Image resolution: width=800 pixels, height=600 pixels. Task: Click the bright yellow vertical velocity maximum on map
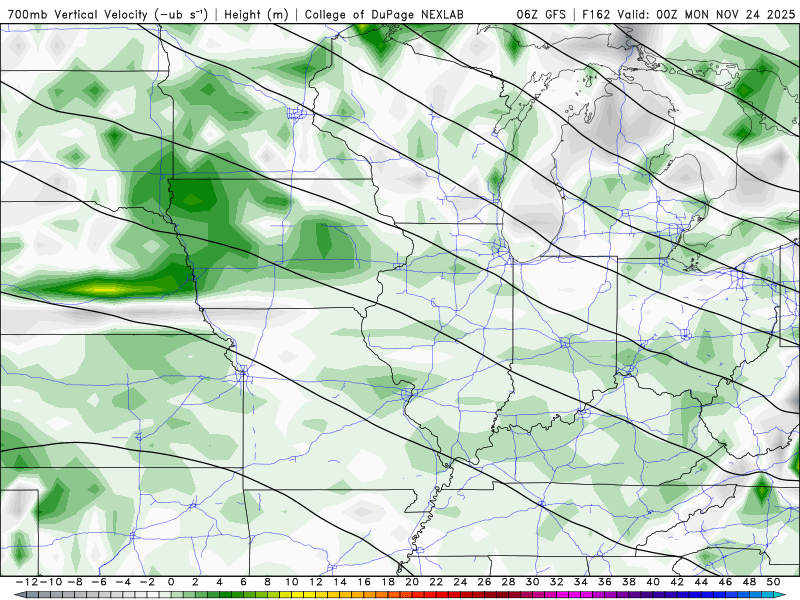[x=105, y=290]
